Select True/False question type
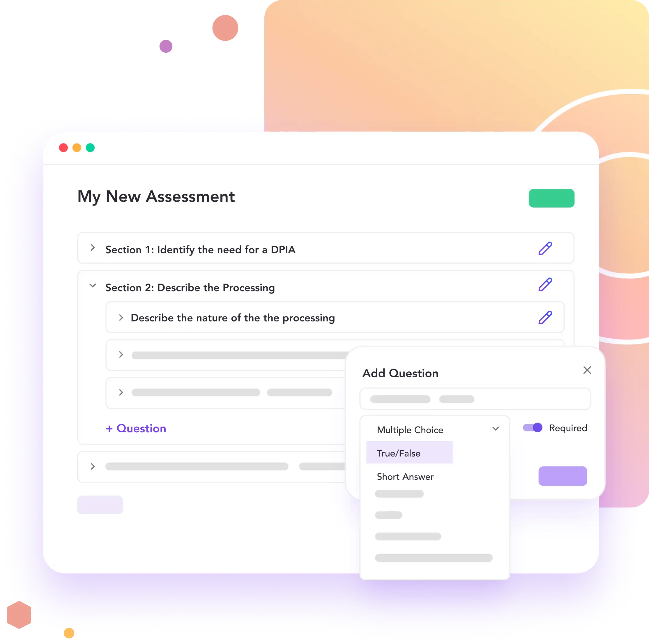Screen dimensions: 649x644 pos(399,452)
